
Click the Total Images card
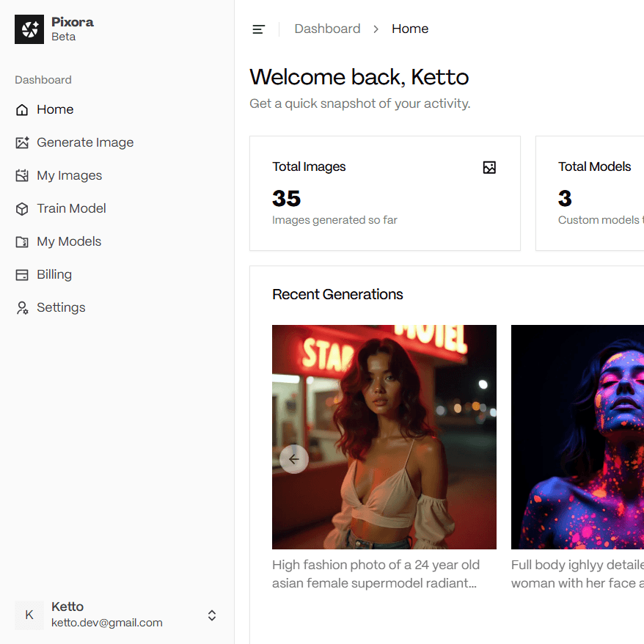pyautogui.click(x=385, y=193)
